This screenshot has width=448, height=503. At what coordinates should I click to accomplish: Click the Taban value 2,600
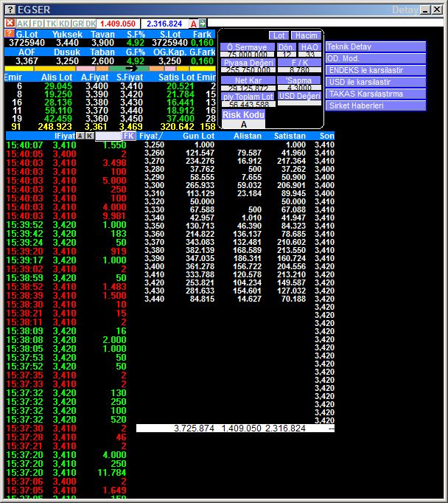[x=102, y=61]
